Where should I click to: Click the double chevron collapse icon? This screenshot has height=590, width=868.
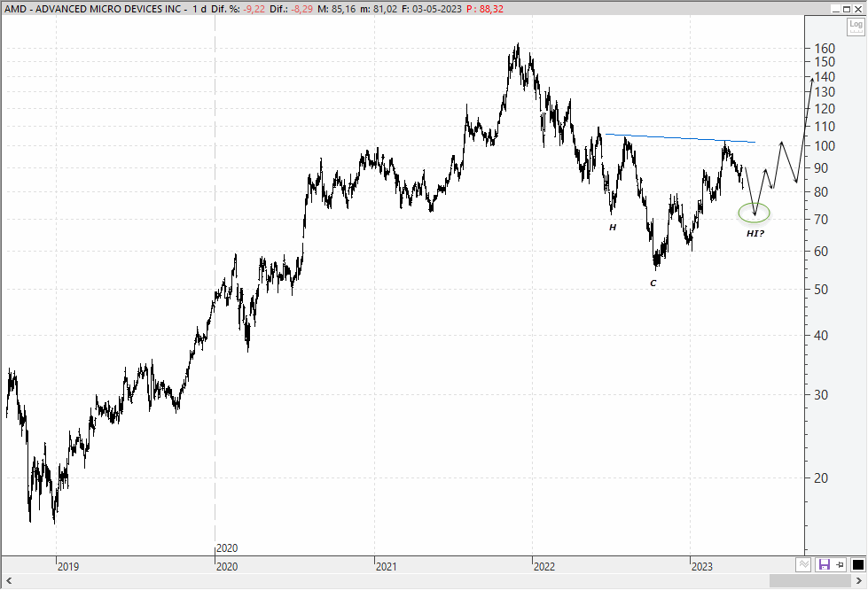pyautogui.click(x=804, y=564)
